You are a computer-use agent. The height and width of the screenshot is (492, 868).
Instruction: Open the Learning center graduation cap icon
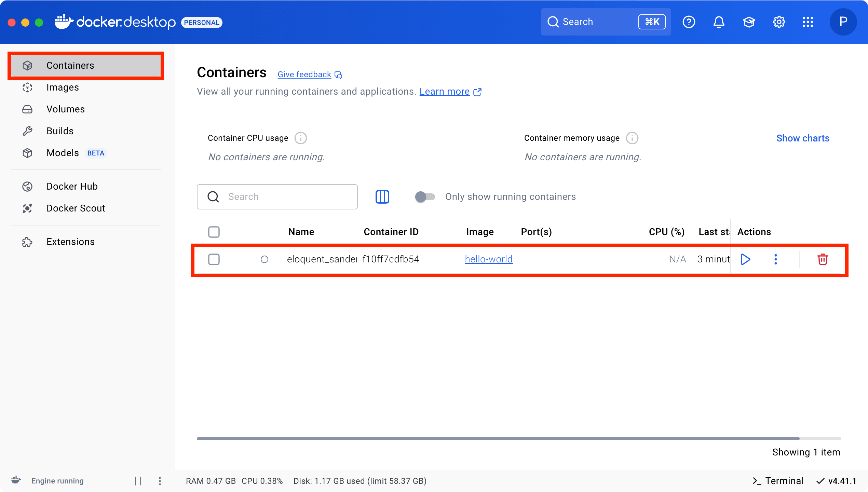749,22
